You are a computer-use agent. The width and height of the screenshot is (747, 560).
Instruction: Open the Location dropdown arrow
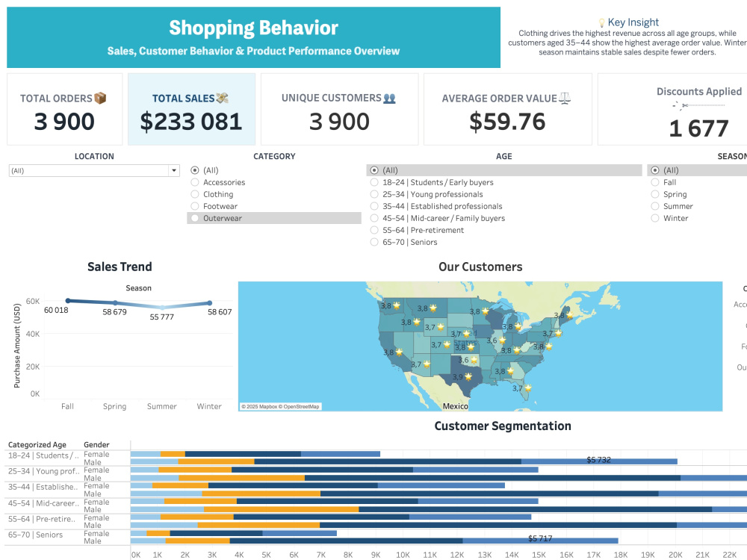coord(174,170)
